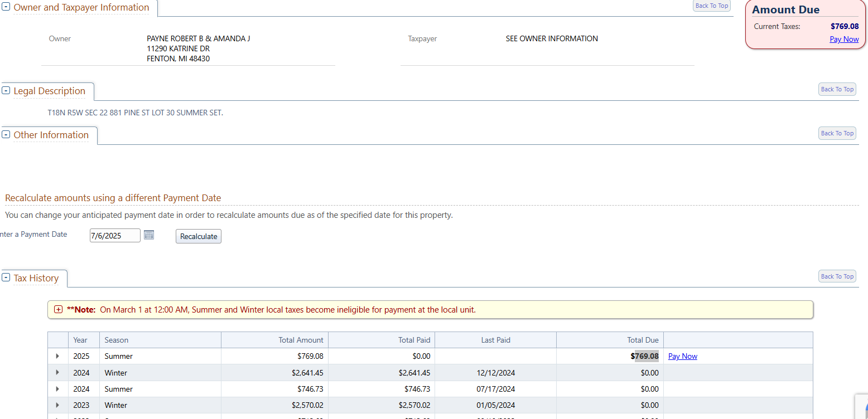Click Back To Top beside Tax History
Screen dimensions: 868x419
click(x=837, y=276)
